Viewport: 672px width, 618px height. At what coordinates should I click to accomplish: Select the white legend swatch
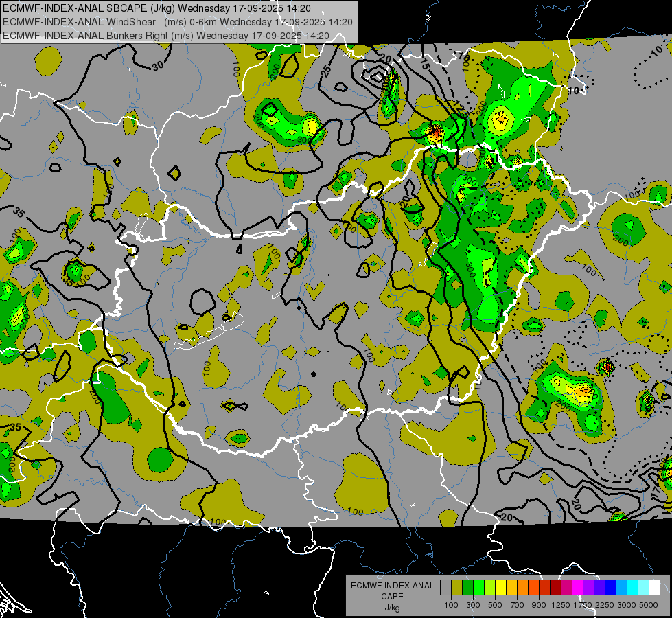654,588
